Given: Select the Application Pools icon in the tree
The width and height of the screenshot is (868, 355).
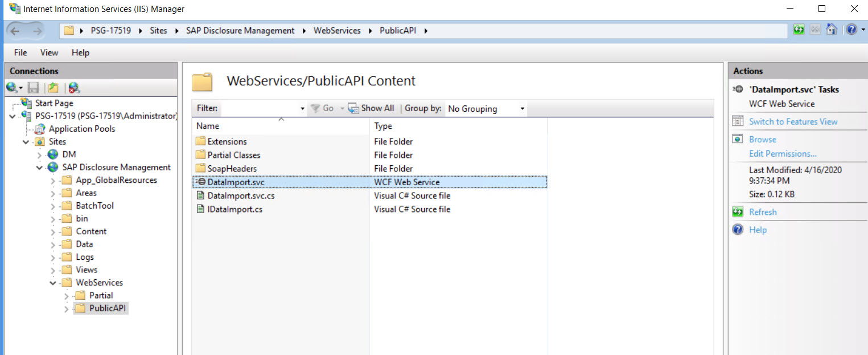Looking at the screenshot, I should click(x=40, y=129).
